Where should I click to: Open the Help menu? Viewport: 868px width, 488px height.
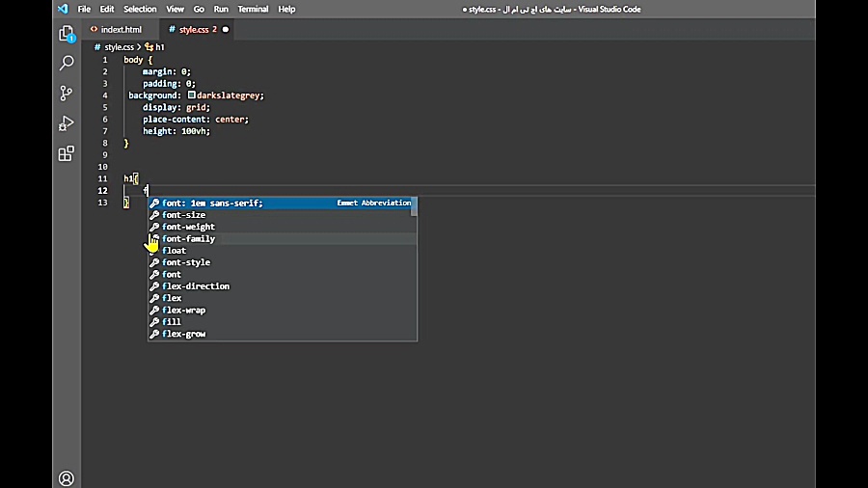[x=286, y=9]
